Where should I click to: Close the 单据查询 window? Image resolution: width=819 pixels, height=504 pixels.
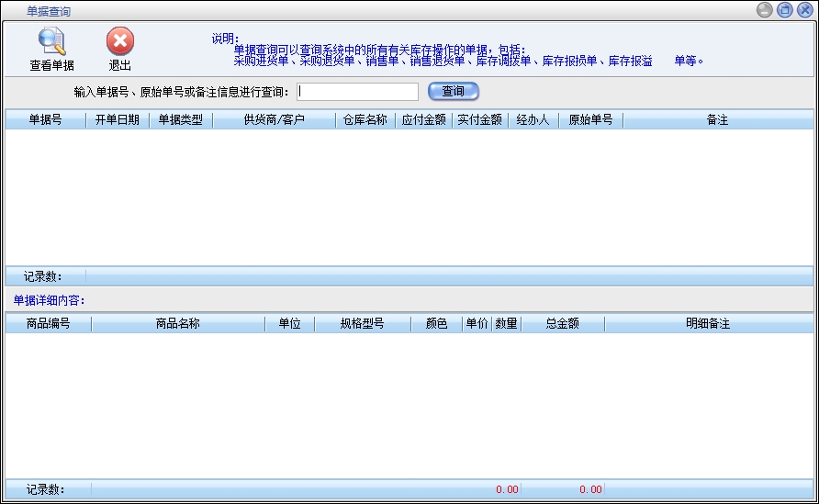804,10
